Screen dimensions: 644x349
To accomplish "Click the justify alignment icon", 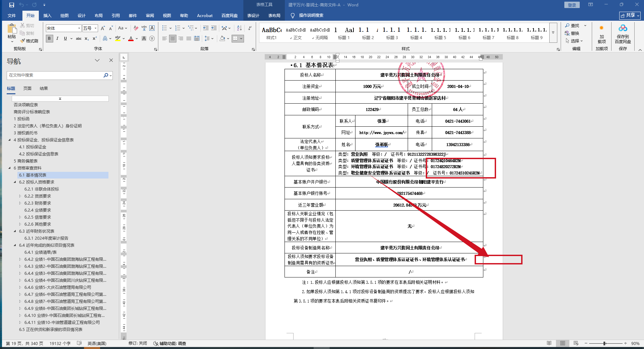I will coord(189,38).
